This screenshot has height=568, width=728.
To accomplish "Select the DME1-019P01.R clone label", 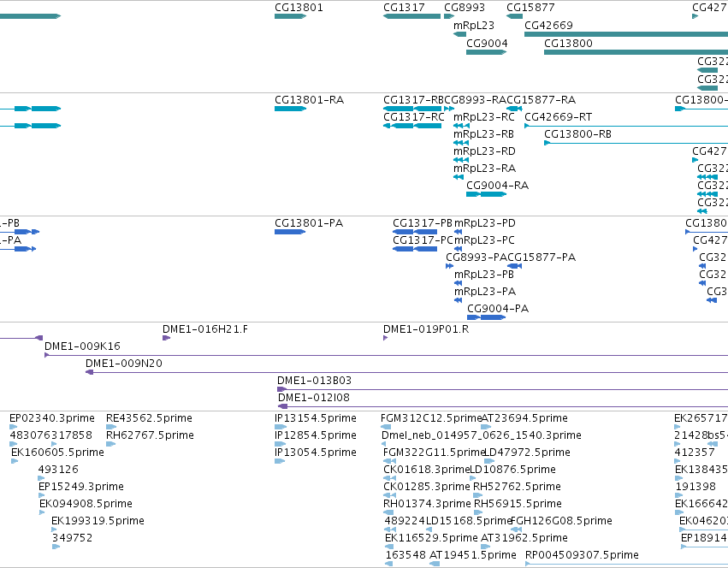I will 426,329.
